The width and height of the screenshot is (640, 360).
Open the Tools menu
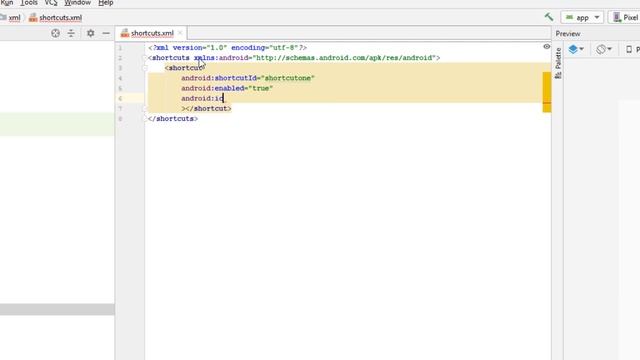(29, 2)
